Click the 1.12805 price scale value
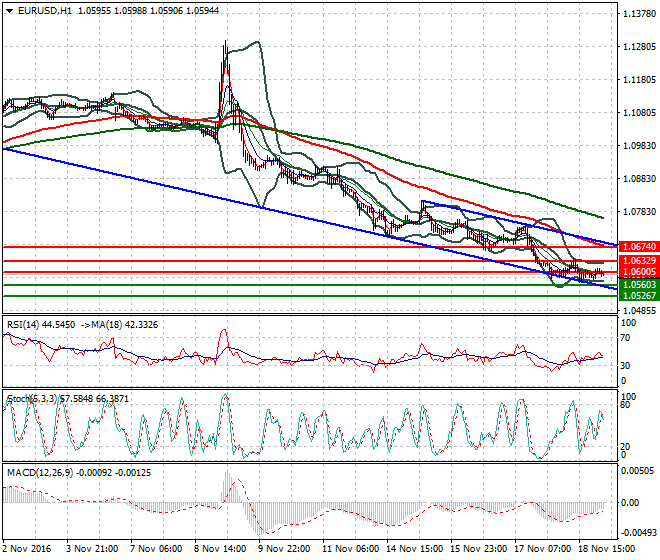Screen dimensions: 660x560 [x=639, y=46]
